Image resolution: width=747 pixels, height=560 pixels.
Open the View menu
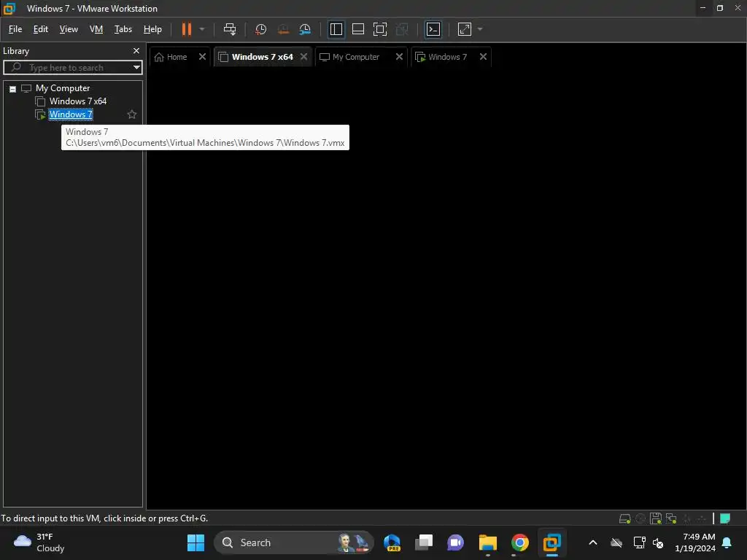coord(69,29)
